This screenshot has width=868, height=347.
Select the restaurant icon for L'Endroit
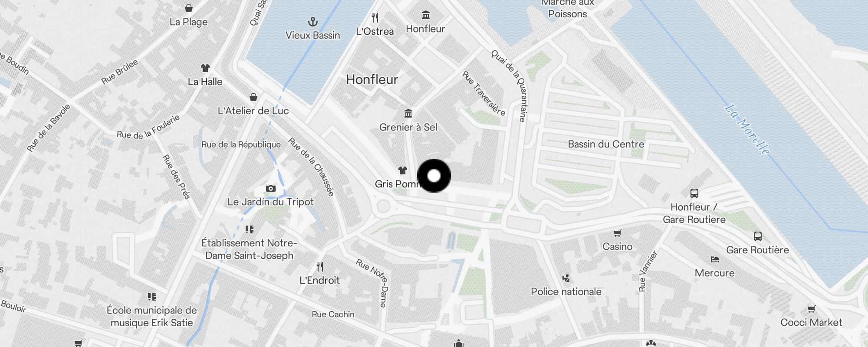point(320,267)
